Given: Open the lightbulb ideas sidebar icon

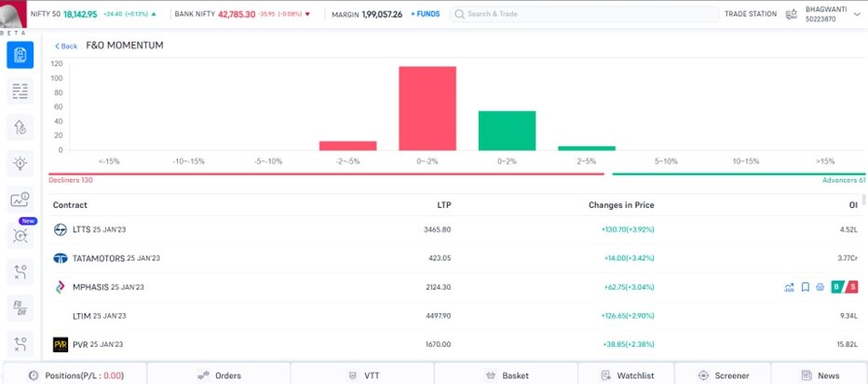Looking at the screenshot, I should [20, 163].
